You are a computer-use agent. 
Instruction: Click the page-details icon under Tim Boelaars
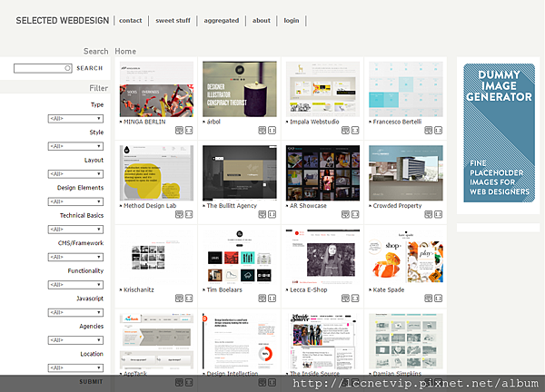263,298
